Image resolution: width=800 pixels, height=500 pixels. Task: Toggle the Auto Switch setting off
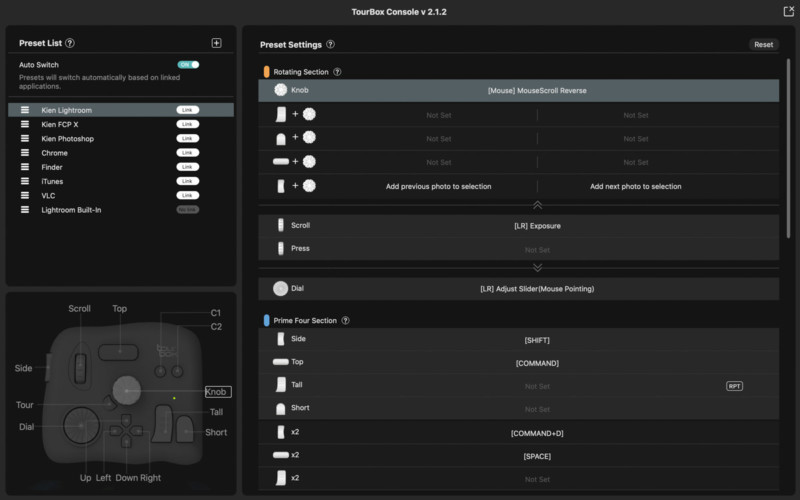pos(188,65)
